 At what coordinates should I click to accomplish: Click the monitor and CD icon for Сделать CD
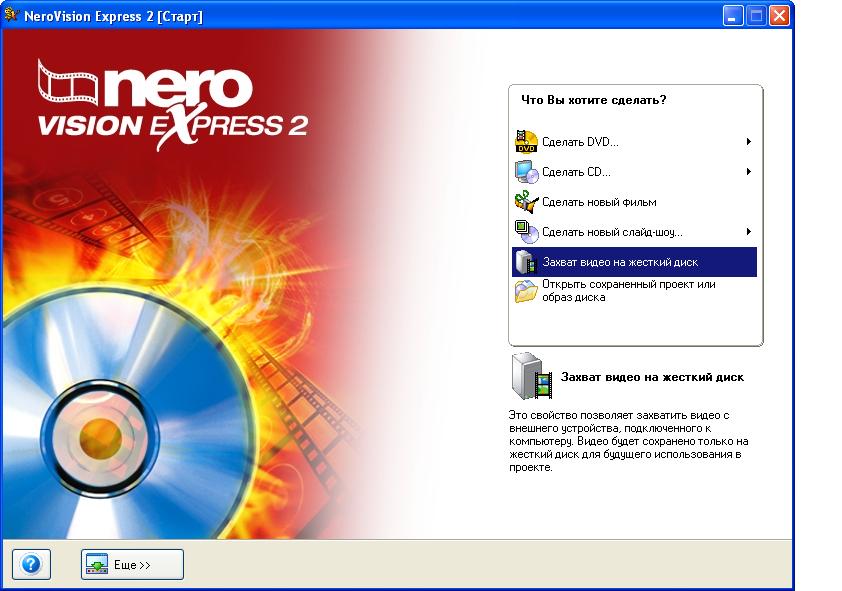pos(526,172)
